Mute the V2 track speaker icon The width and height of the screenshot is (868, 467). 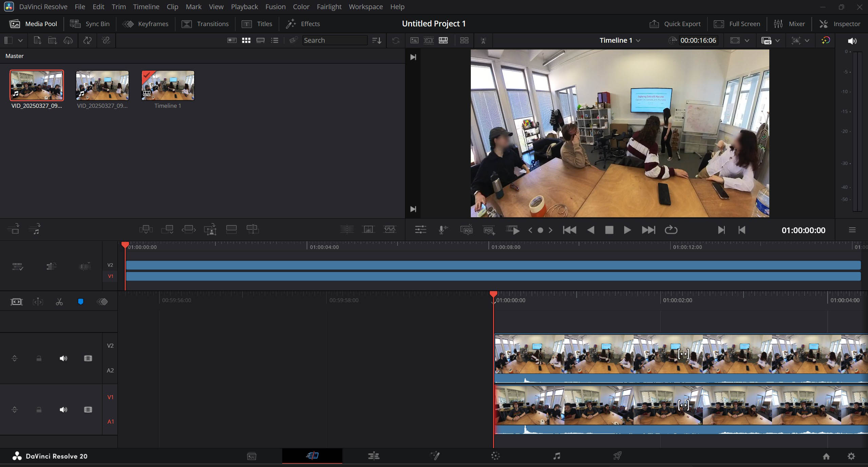click(63, 358)
